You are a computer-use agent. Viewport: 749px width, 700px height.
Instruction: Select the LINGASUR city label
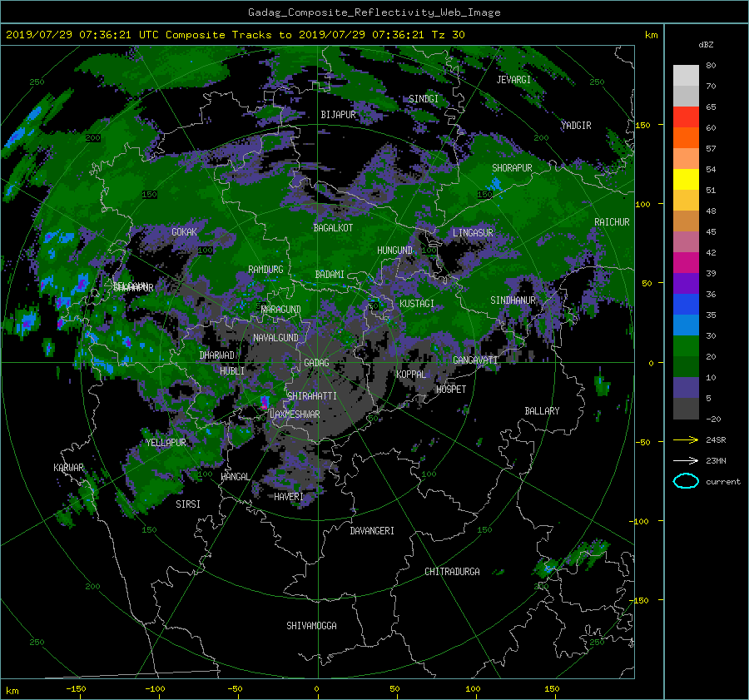click(x=473, y=233)
